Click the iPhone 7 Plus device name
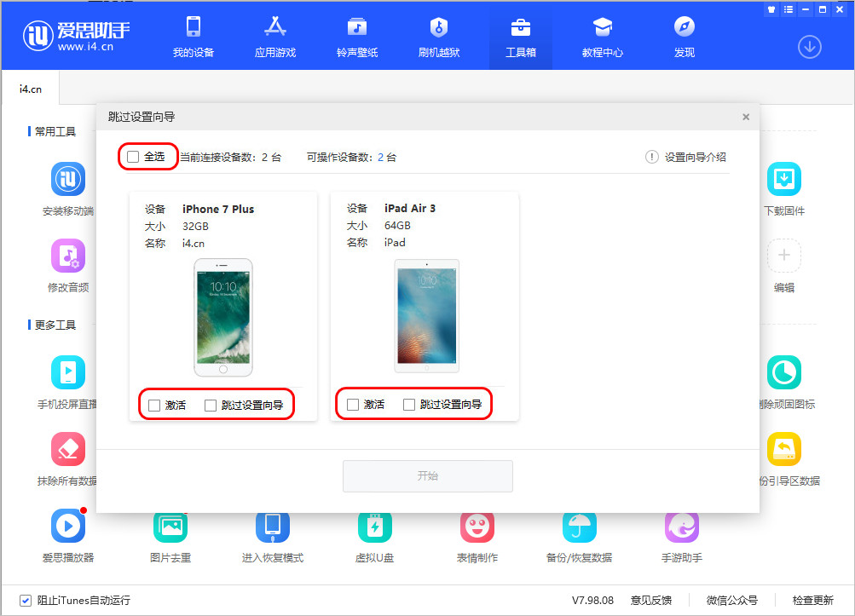The image size is (855, 616). tap(218, 209)
